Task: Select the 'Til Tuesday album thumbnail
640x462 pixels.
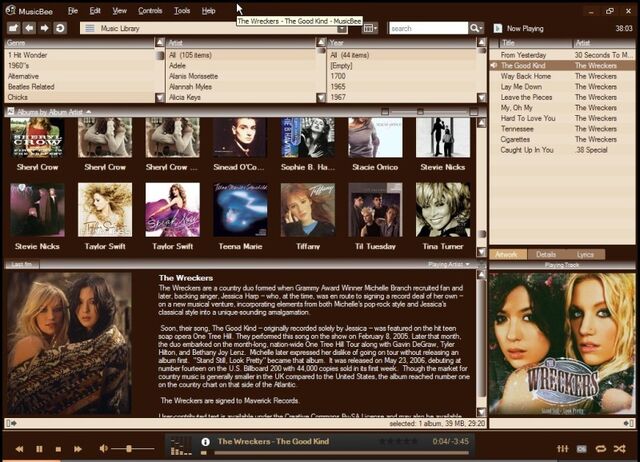Action: (x=375, y=210)
